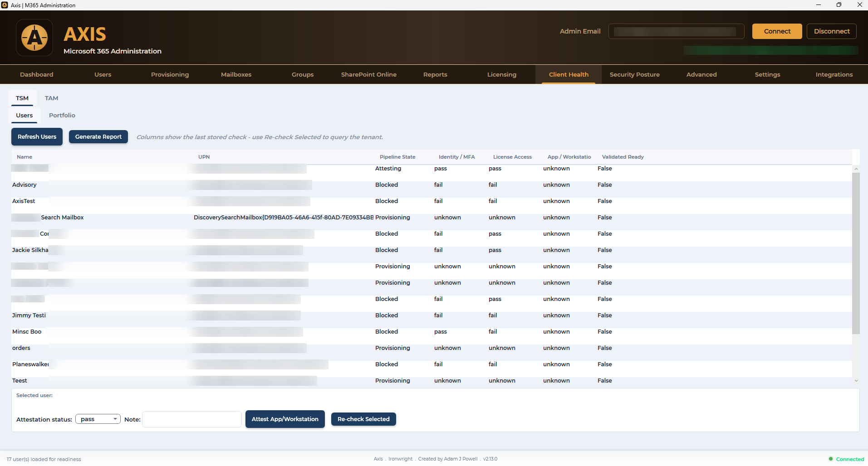
Task: Click the Axis app icon in title bar
Action: [5, 5]
